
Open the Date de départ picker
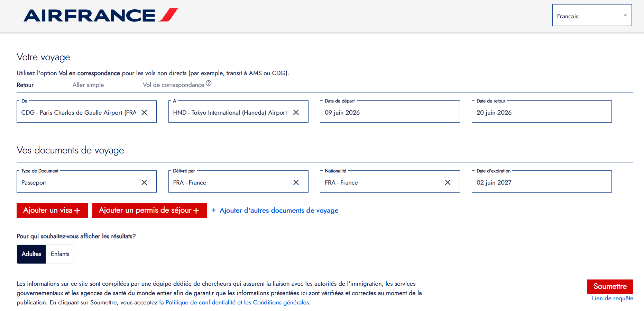click(x=390, y=112)
